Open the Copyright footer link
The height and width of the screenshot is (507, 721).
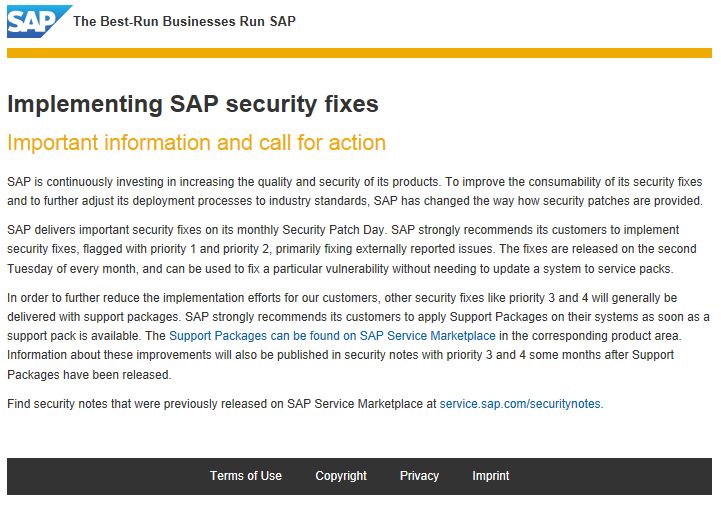tap(341, 476)
